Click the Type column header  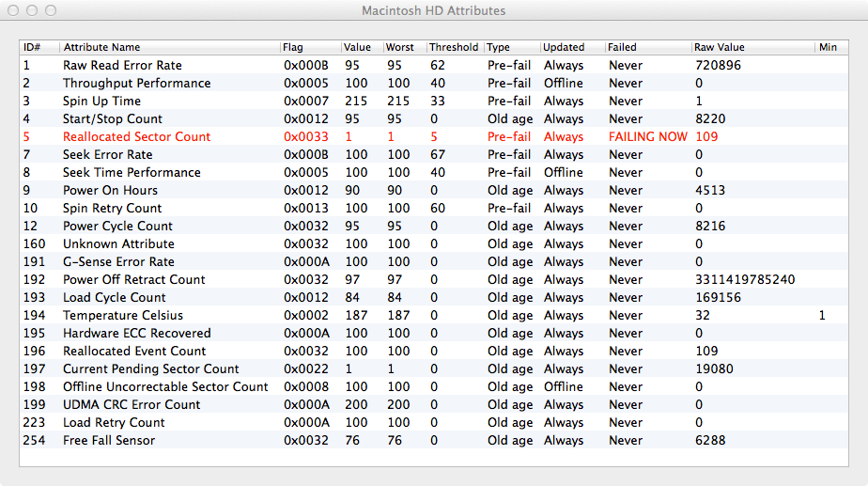(x=511, y=47)
